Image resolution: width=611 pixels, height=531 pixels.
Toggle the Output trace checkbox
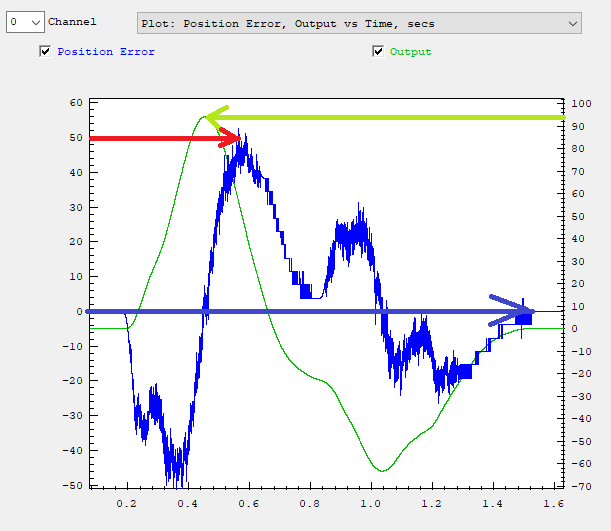[378, 52]
